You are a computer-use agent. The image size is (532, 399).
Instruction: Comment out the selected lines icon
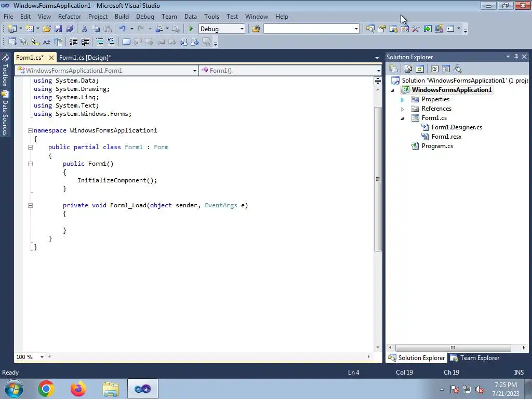pyautogui.click(x=100, y=42)
